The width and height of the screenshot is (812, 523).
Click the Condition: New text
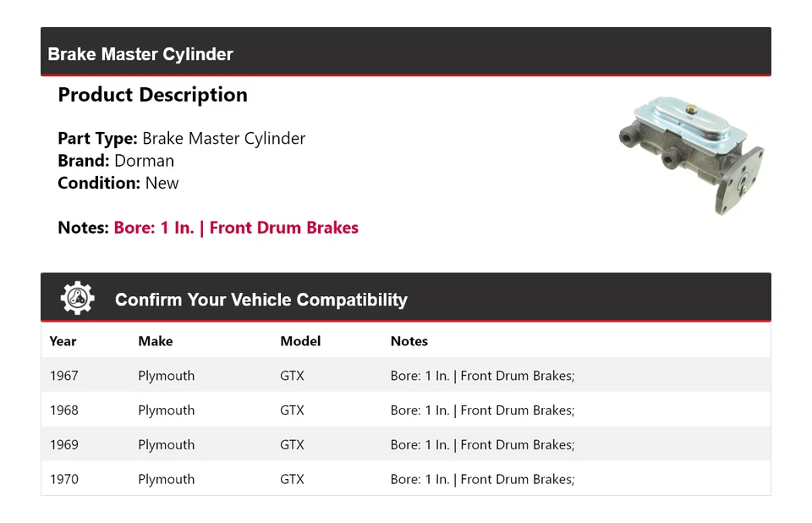[118, 183]
